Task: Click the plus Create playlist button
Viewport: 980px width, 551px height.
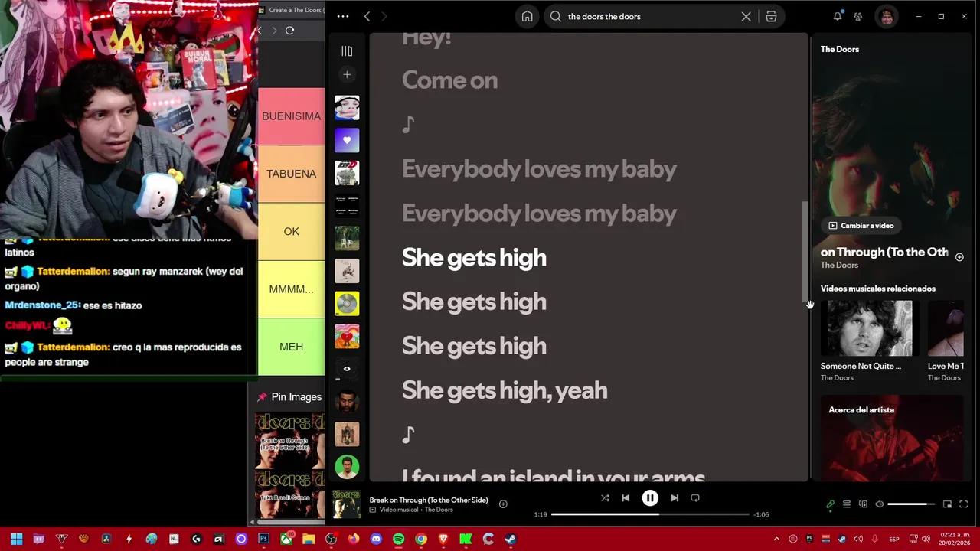Action: tap(347, 74)
